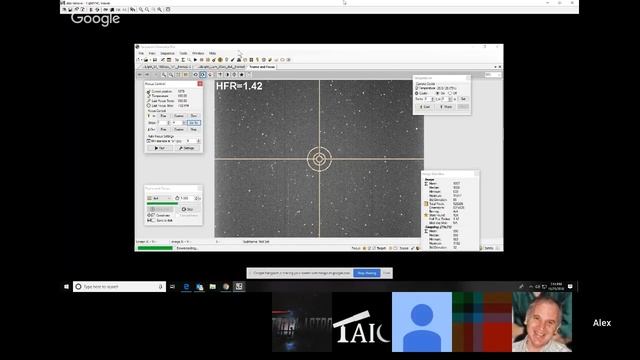Click the taskbar clock
The width and height of the screenshot is (640, 360).
pyautogui.click(x=556, y=286)
